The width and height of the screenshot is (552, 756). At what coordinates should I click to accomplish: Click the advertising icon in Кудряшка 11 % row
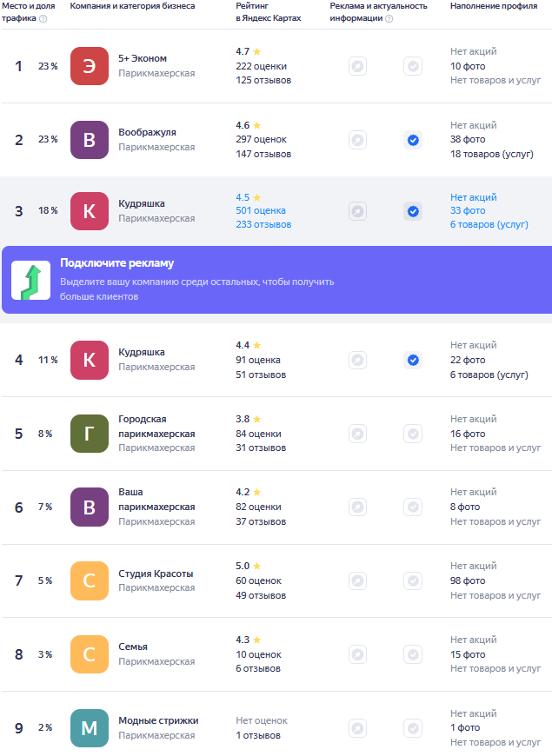pos(357,360)
